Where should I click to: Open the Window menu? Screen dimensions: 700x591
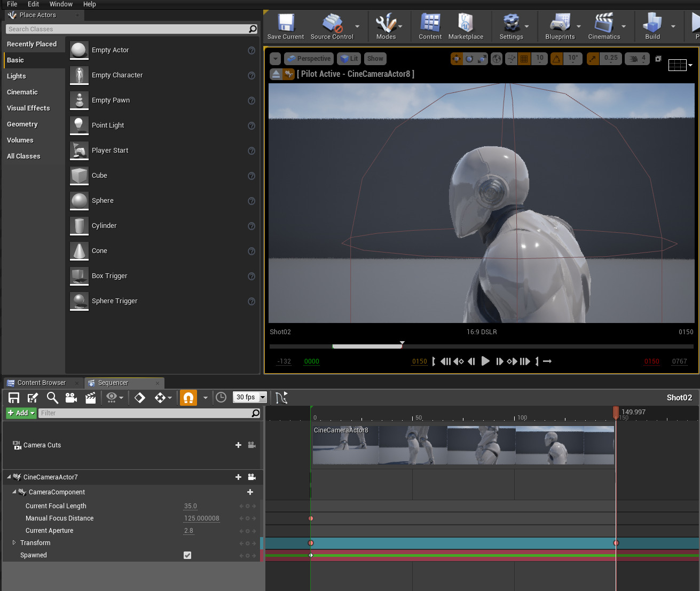[x=61, y=4]
